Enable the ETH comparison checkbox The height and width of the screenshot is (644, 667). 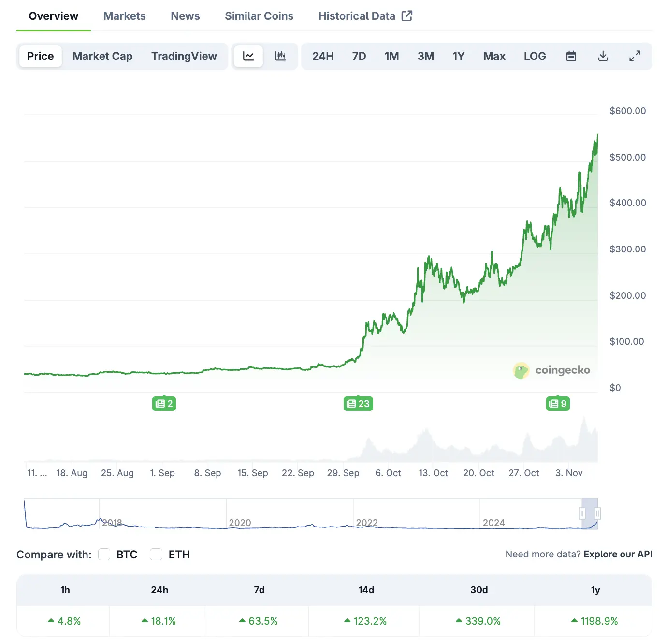156,555
